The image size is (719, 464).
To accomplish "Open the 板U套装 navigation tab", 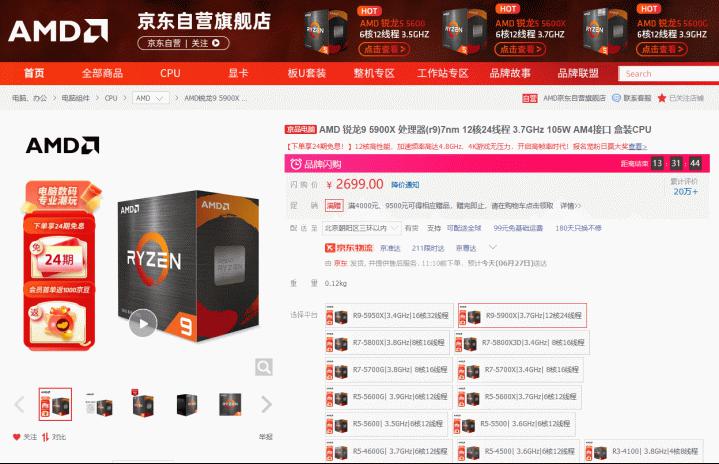I will (306, 73).
